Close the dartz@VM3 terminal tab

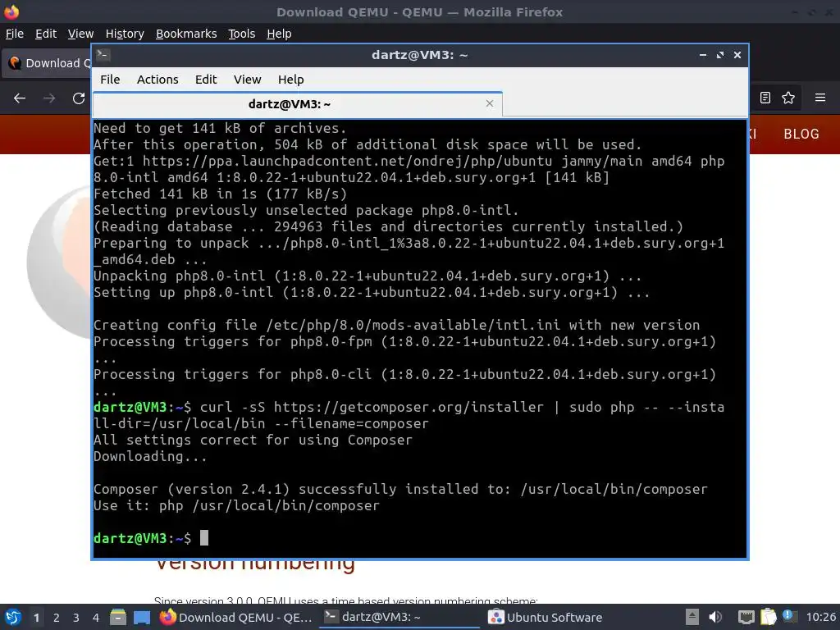click(x=489, y=103)
